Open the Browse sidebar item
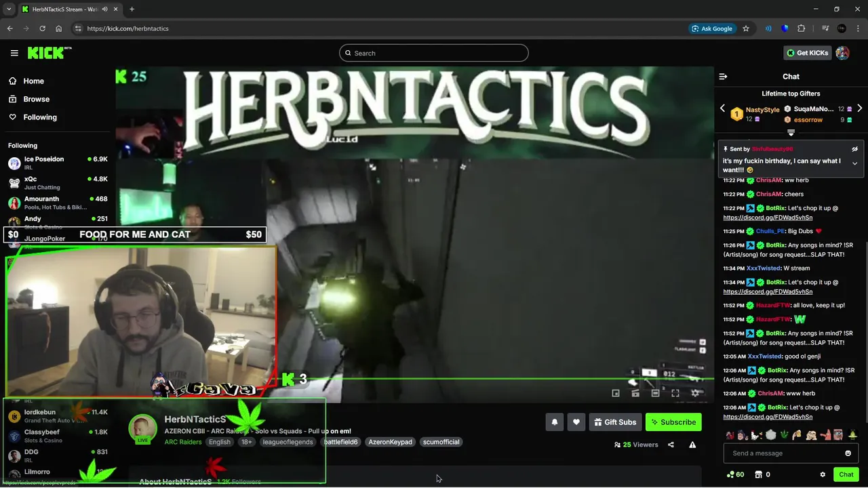The width and height of the screenshot is (868, 488). click(x=36, y=99)
